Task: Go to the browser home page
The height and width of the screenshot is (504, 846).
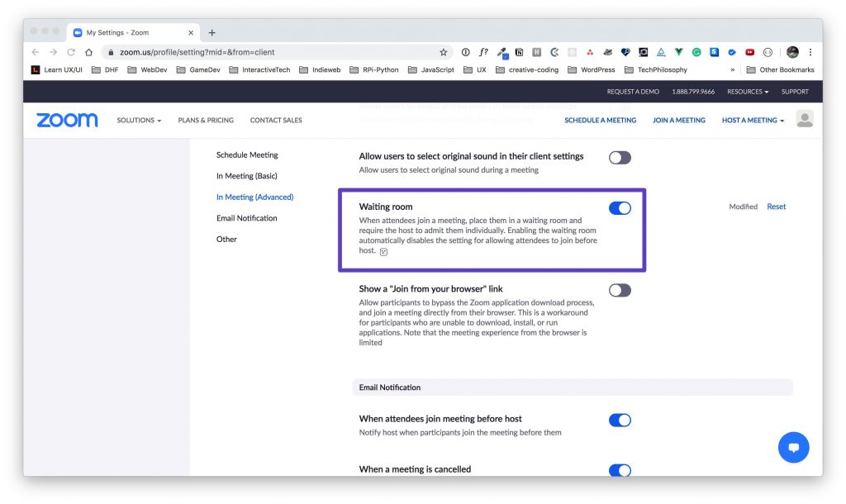Action: tap(89, 52)
